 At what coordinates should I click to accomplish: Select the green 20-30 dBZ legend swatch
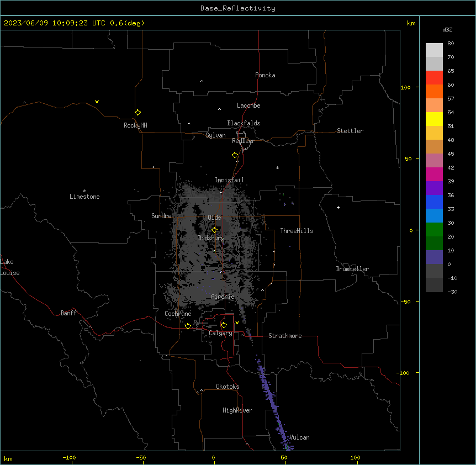[434, 230]
